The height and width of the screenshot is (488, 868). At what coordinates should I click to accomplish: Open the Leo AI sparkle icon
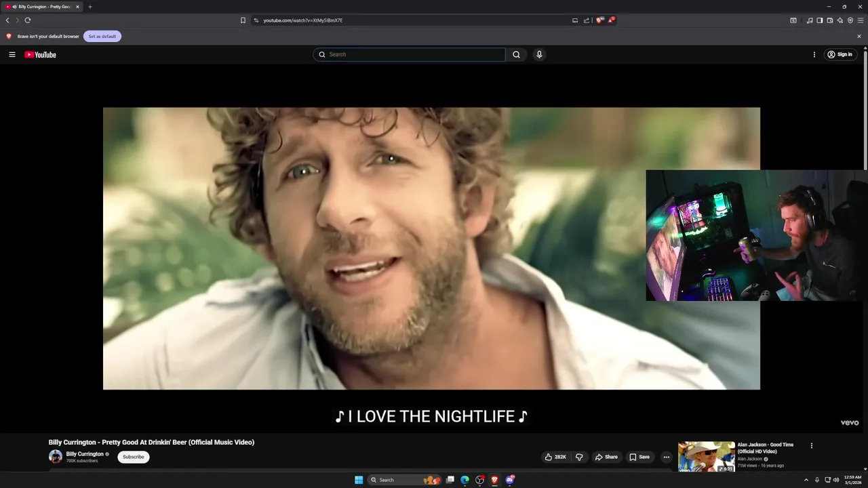[840, 20]
